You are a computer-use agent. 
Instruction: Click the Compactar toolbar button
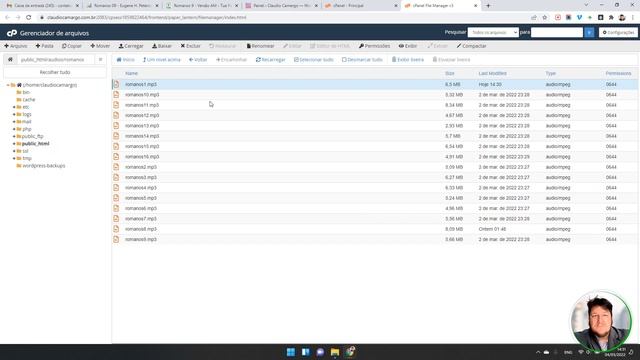471,46
